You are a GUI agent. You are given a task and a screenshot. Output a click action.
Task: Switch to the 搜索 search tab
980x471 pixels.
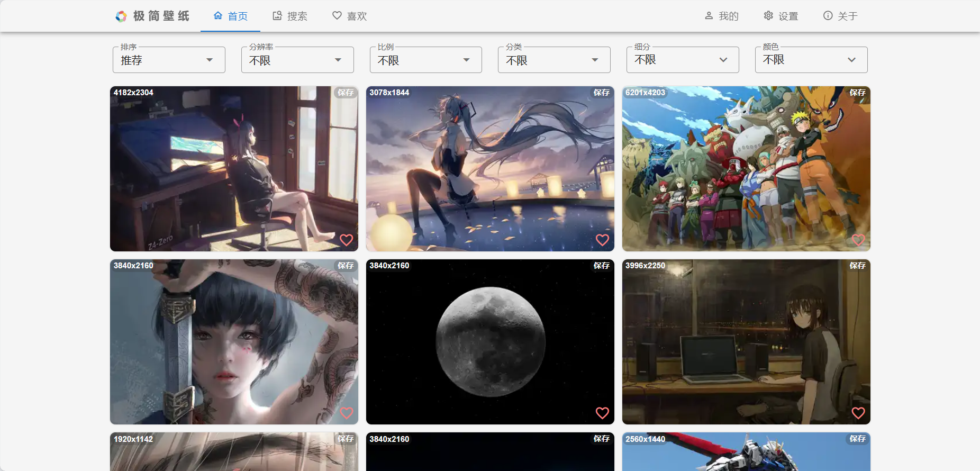[x=290, y=16]
